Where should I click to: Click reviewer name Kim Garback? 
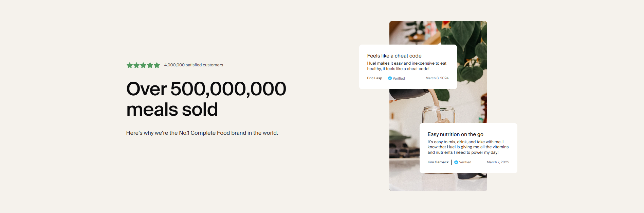tap(438, 162)
